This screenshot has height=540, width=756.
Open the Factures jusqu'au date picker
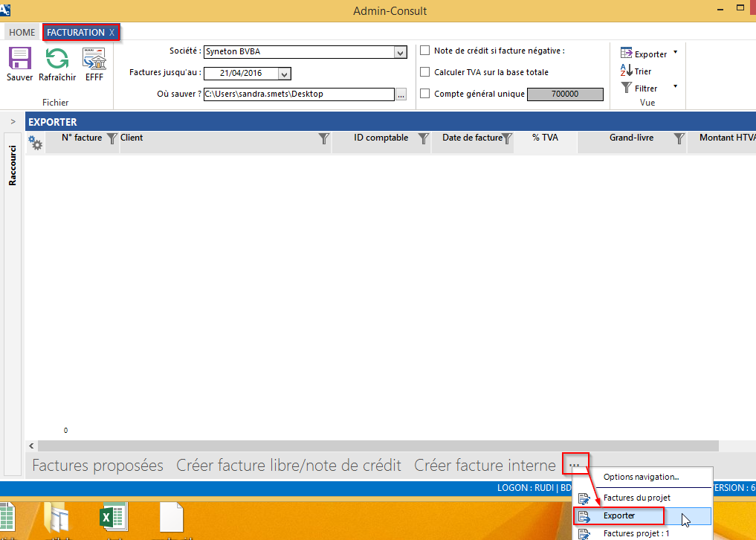(283, 74)
